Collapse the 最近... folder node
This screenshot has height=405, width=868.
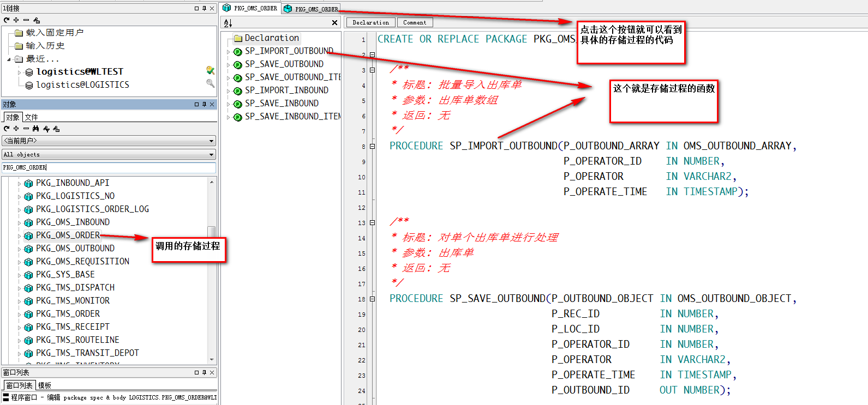(9, 59)
